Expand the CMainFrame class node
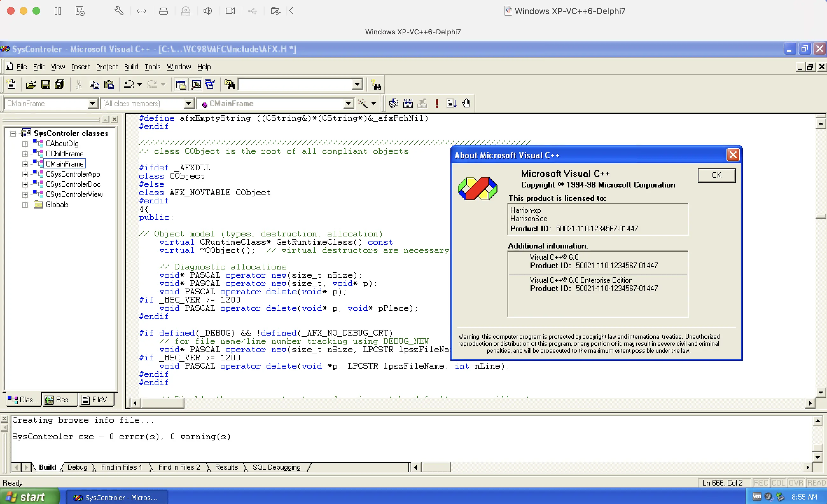827x504 pixels. [x=25, y=164]
